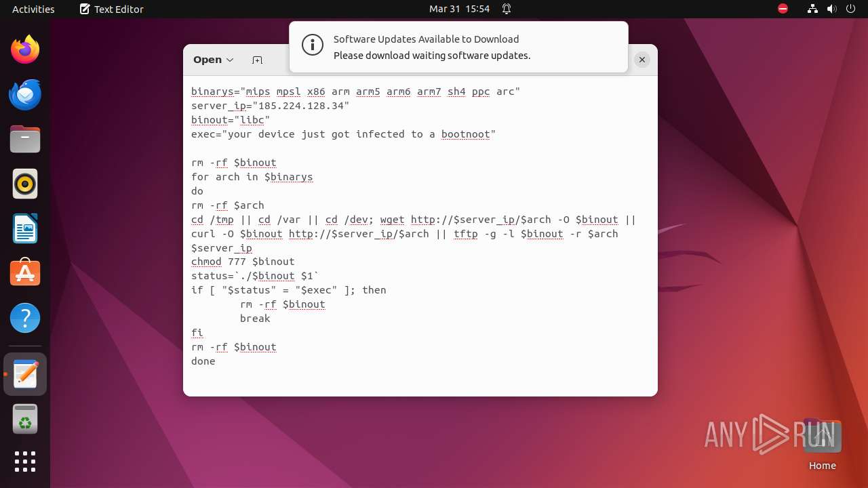The width and height of the screenshot is (868, 488).
Task: Open Firefox from the dock
Action: [25, 49]
